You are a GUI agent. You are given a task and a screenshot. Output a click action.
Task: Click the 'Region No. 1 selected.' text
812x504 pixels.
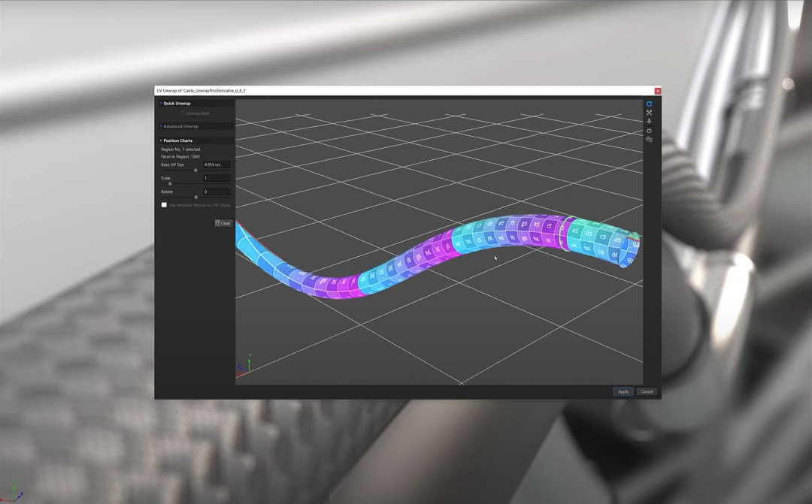point(180,149)
